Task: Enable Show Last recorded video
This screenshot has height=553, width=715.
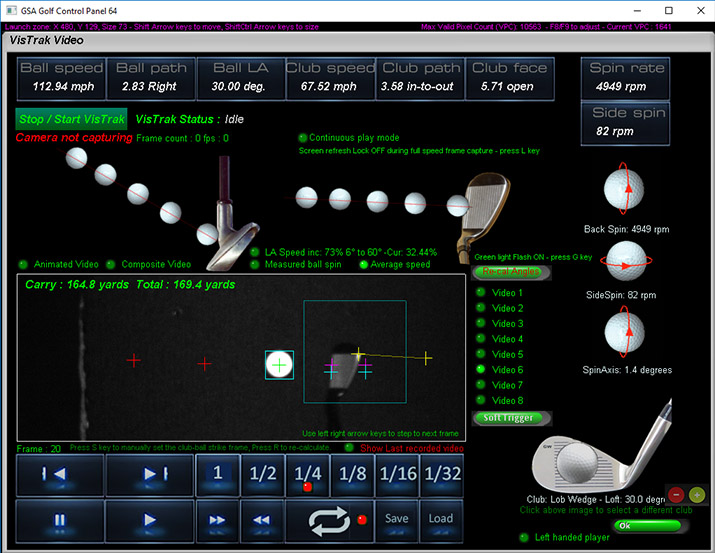Action: (349, 448)
